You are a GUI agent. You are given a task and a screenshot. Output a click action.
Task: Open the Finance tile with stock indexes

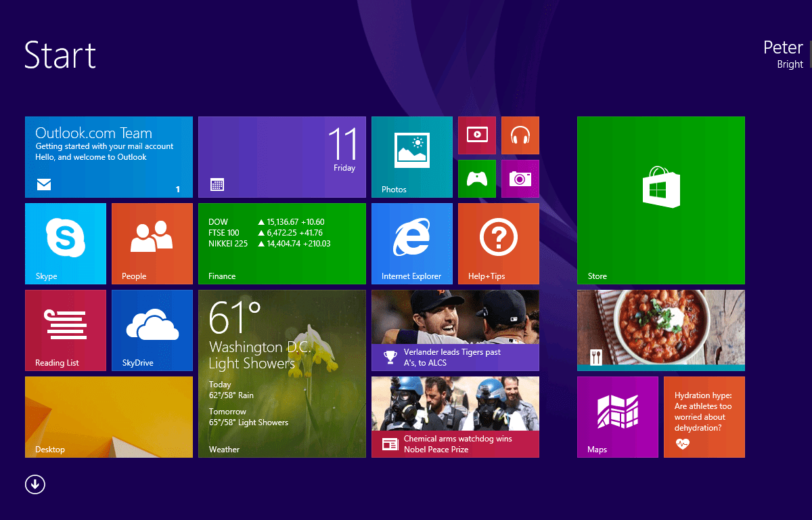click(x=282, y=244)
